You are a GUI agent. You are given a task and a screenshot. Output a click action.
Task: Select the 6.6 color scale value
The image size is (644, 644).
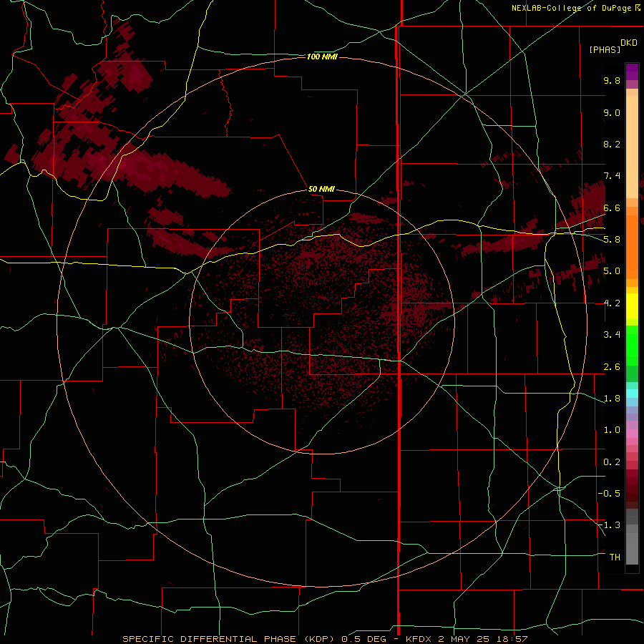click(x=612, y=208)
